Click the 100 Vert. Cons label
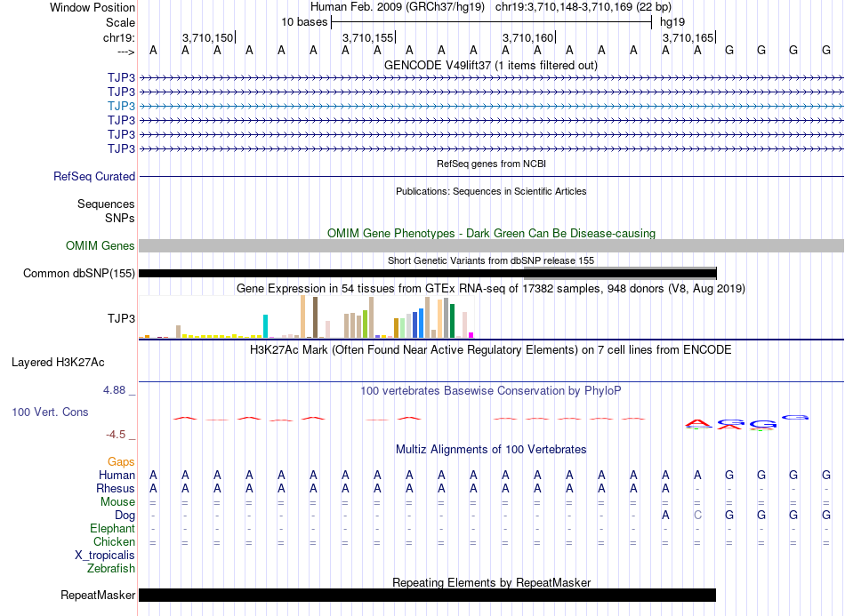This screenshot has width=845, height=616. 50,412
